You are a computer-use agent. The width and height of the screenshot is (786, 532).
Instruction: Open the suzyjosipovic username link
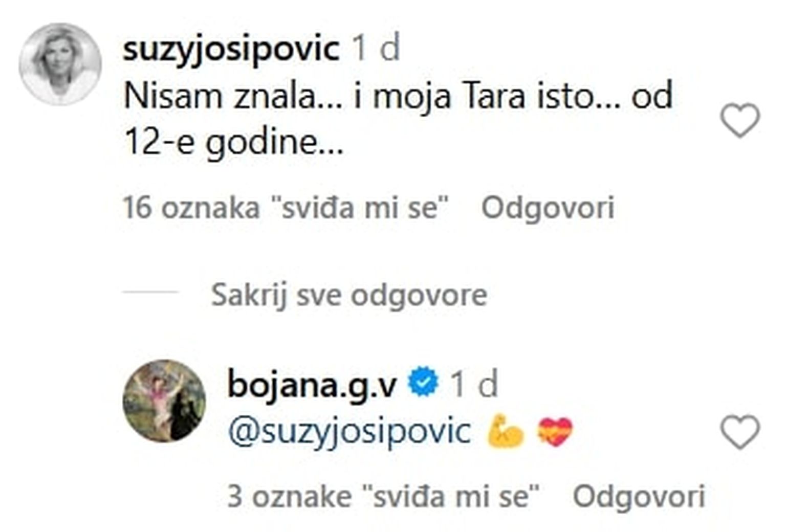tap(231, 49)
